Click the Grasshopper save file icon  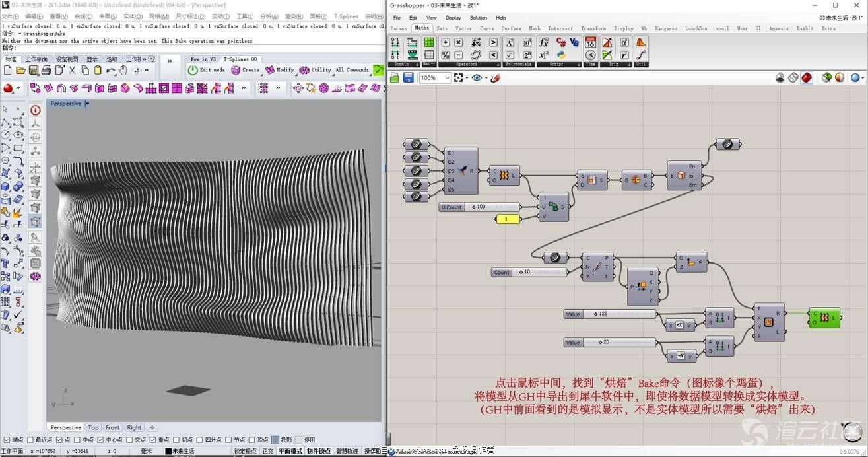tap(409, 78)
